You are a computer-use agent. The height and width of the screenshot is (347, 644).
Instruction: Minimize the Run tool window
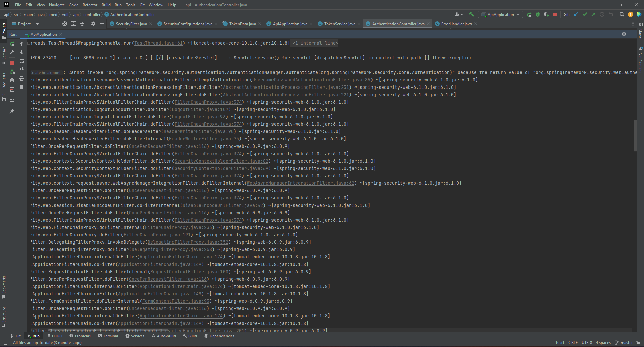pyautogui.click(x=633, y=34)
